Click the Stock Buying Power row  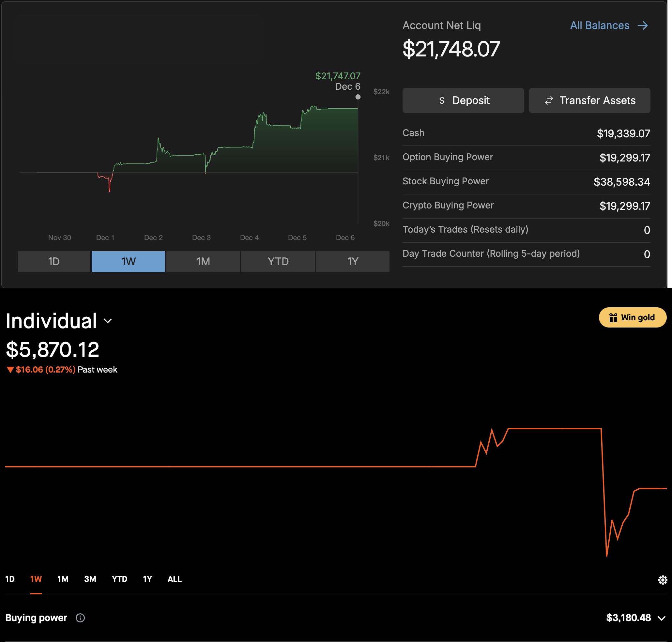coord(526,181)
